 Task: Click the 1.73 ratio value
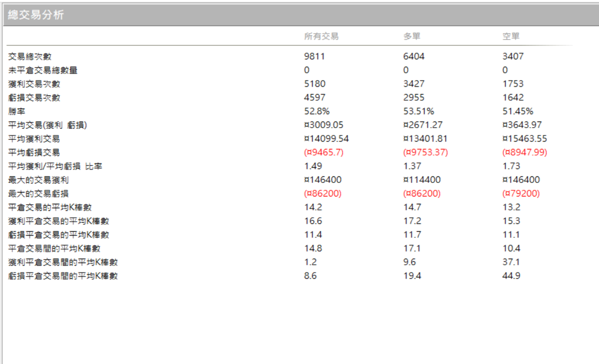pyautogui.click(x=511, y=166)
